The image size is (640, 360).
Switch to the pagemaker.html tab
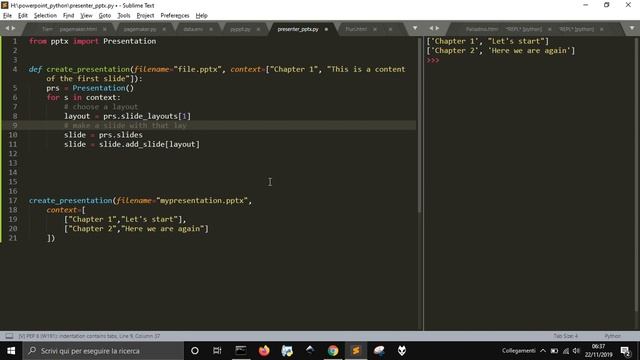click(70, 29)
